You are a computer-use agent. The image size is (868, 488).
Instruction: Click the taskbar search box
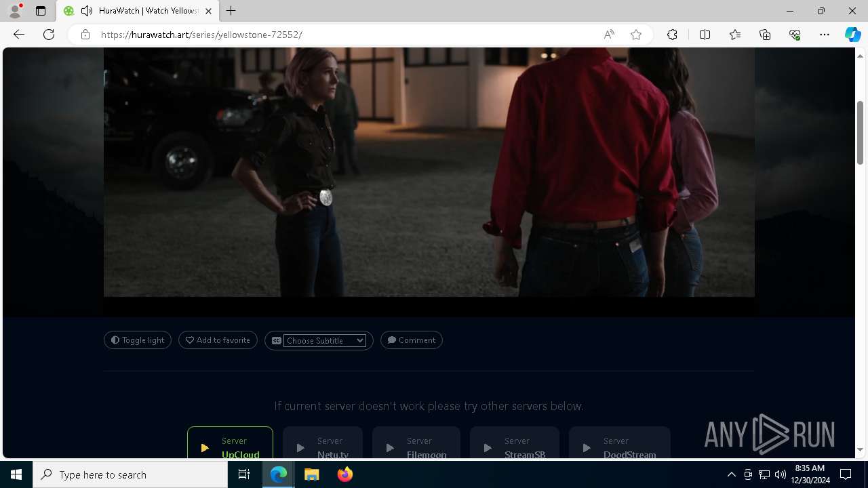tap(130, 474)
